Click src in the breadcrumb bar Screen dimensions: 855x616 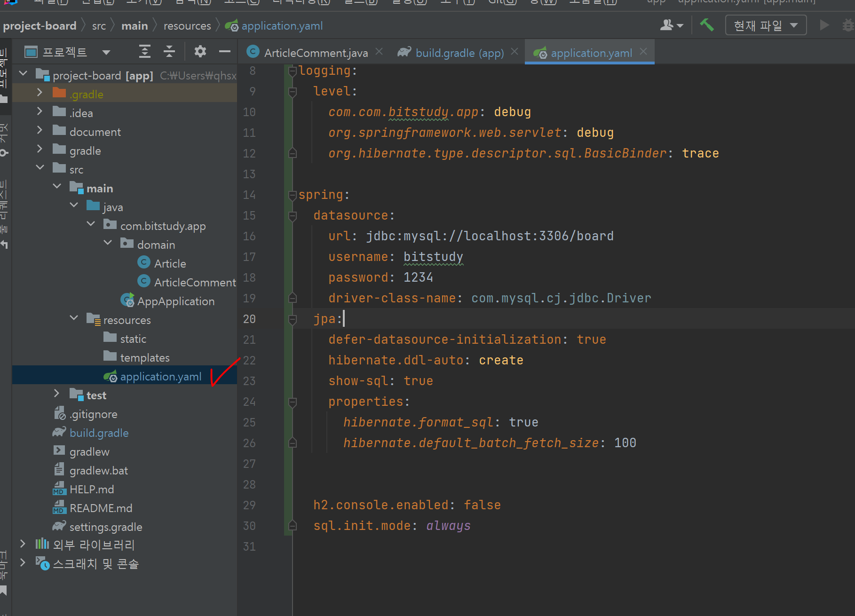[x=99, y=26]
